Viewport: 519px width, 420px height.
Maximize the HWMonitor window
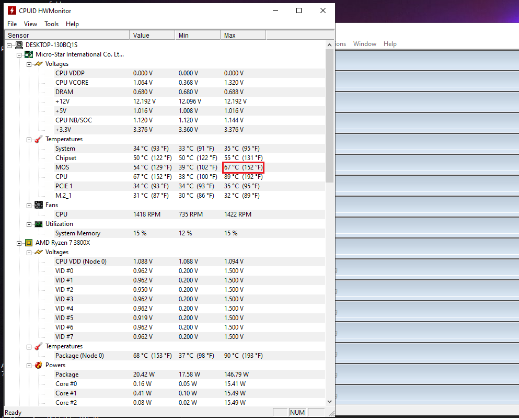coord(299,10)
